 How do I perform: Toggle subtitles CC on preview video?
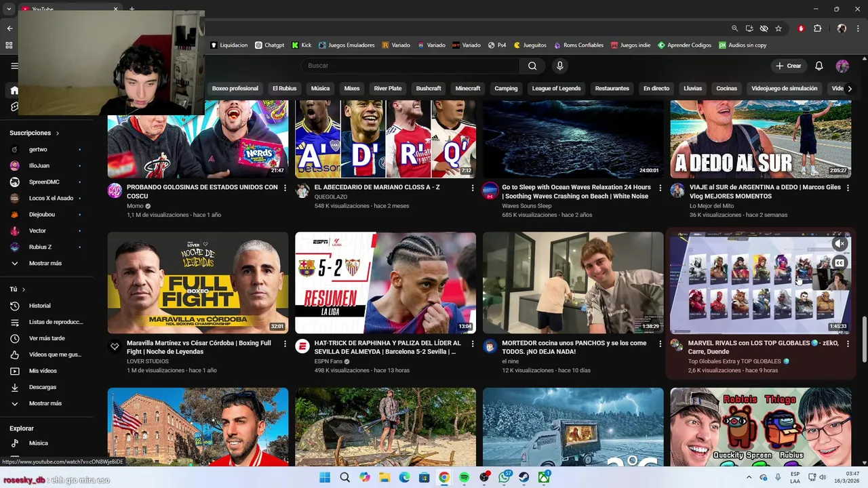coord(840,263)
